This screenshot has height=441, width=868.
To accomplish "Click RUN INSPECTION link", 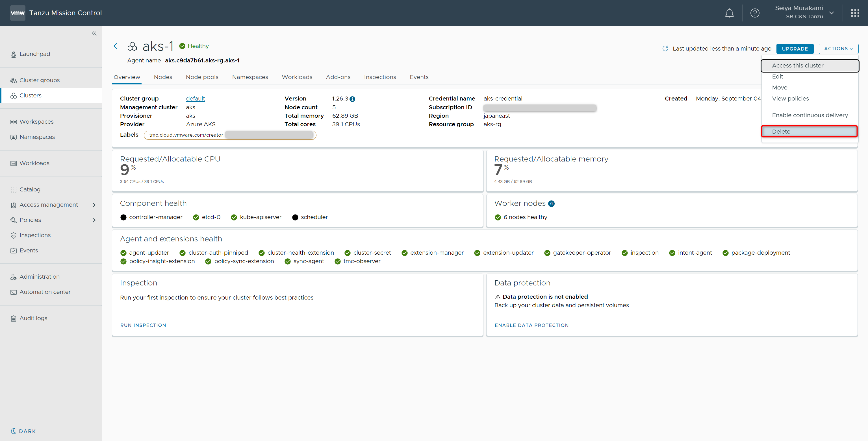I will (x=143, y=325).
